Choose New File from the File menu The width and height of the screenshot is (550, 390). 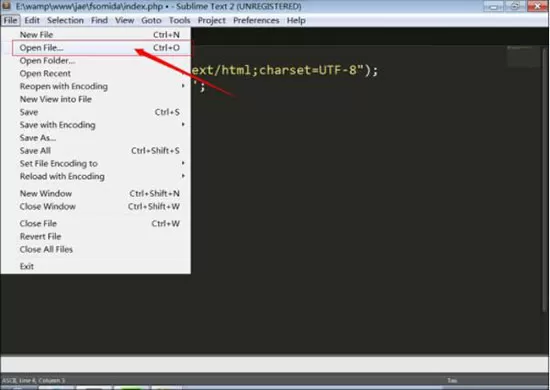point(96,35)
